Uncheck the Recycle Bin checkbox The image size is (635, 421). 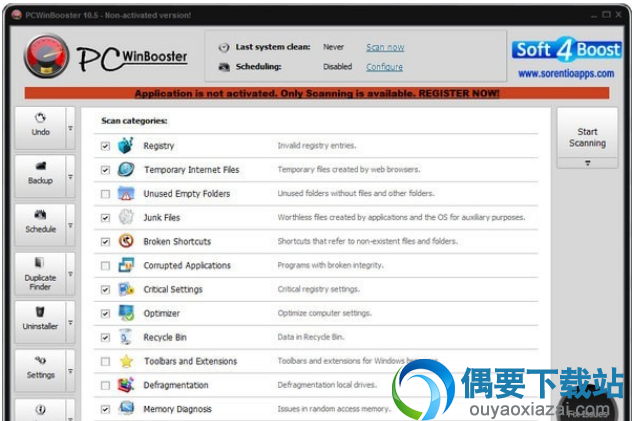105,337
